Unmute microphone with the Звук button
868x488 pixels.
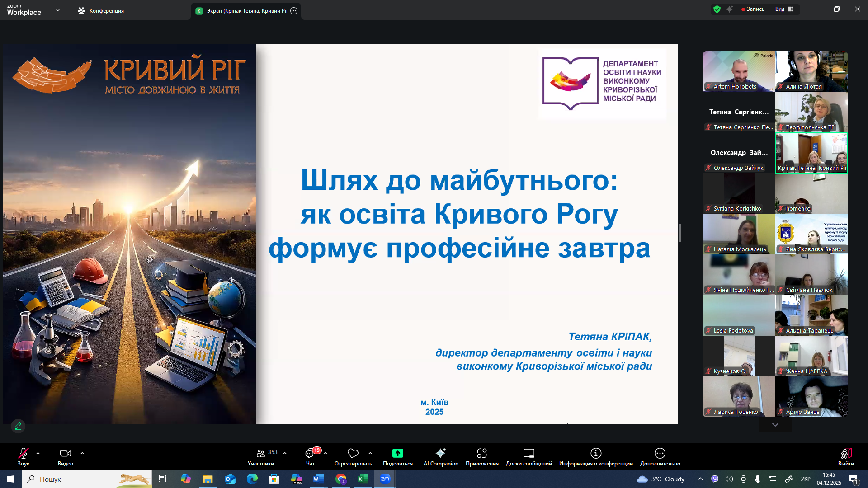pos(23,453)
